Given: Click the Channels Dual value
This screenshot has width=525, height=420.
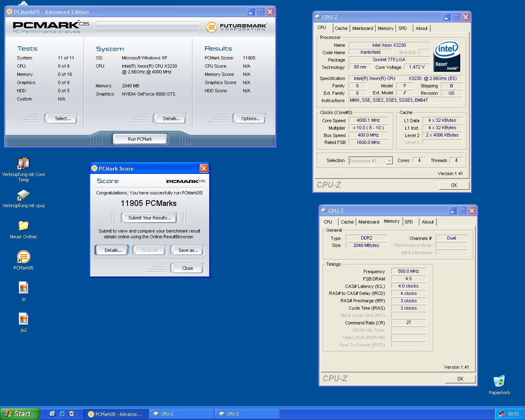Looking at the screenshot, I should [x=452, y=238].
